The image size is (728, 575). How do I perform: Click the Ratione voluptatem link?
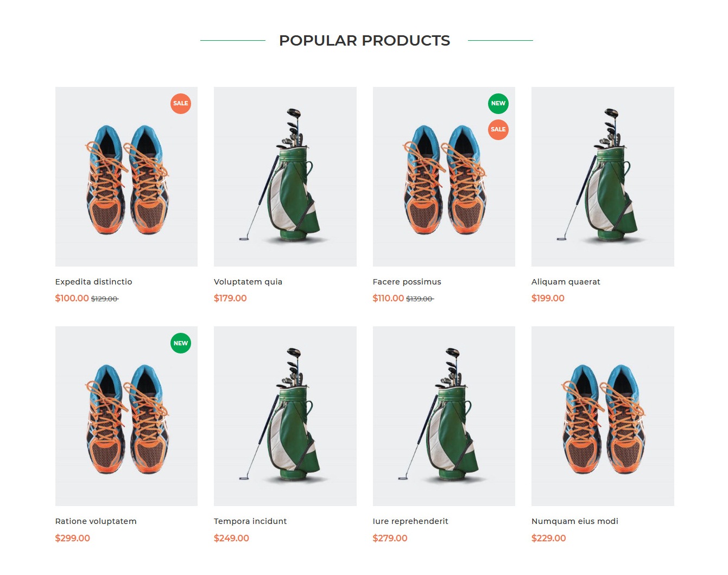pos(96,521)
